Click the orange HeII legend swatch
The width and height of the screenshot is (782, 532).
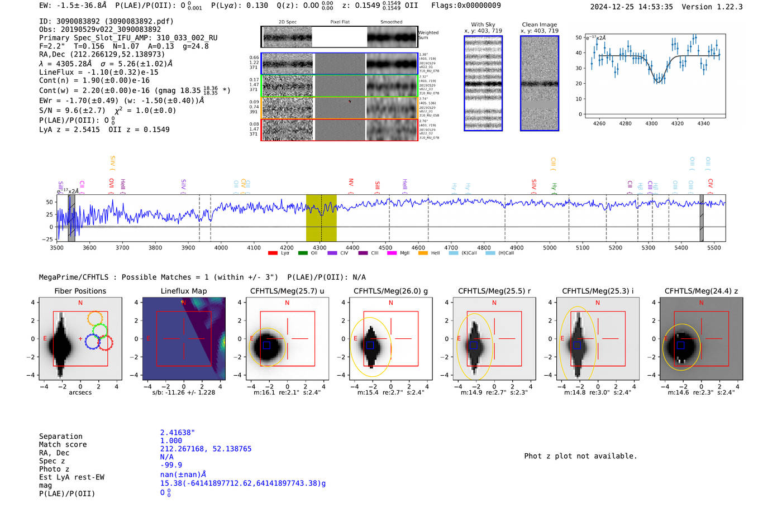click(423, 253)
